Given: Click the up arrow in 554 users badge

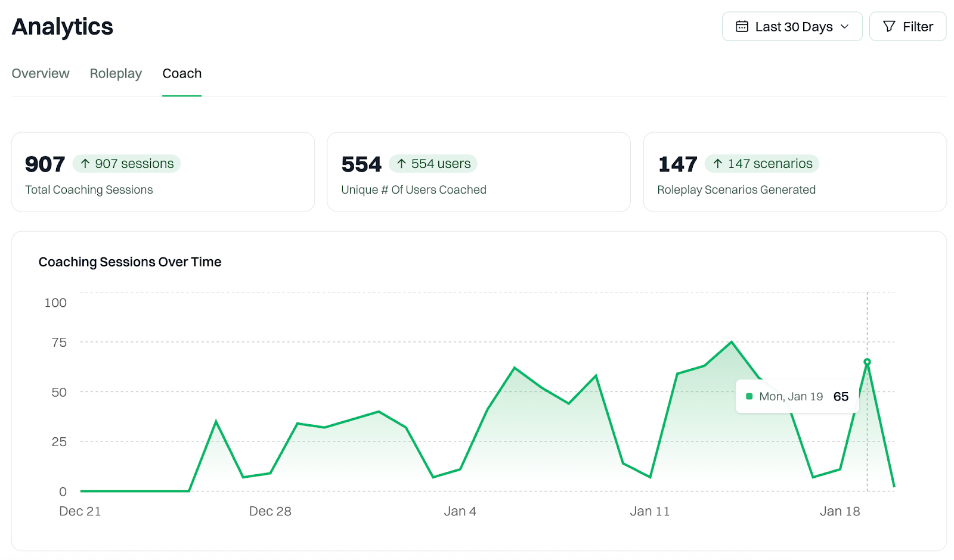Looking at the screenshot, I should pos(401,163).
